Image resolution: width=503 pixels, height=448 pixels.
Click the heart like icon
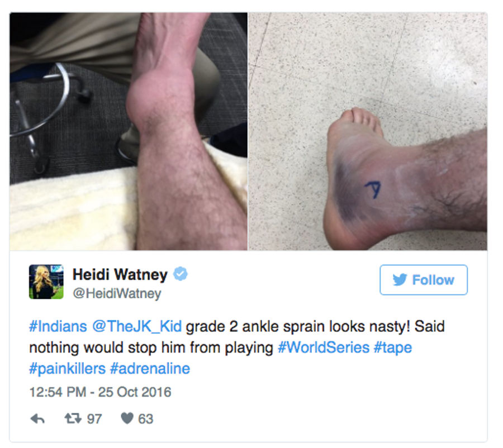click(x=127, y=418)
